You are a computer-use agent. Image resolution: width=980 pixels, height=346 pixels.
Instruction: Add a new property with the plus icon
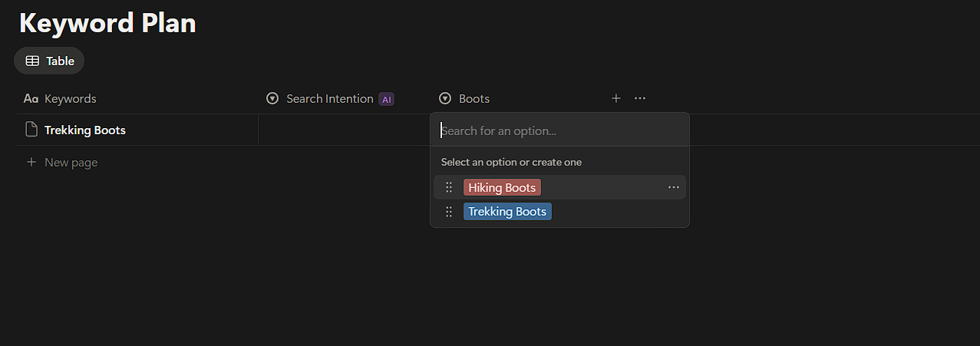pyautogui.click(x=615, y=98)
